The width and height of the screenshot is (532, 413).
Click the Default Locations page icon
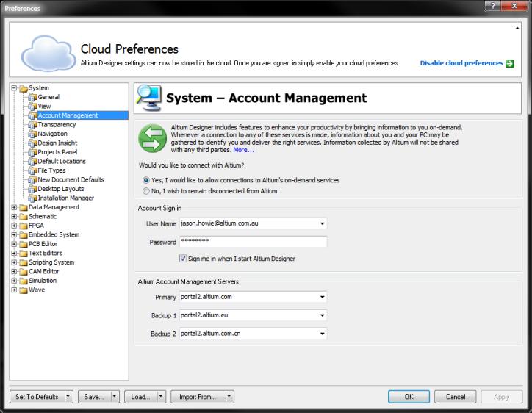coord(32,162)
